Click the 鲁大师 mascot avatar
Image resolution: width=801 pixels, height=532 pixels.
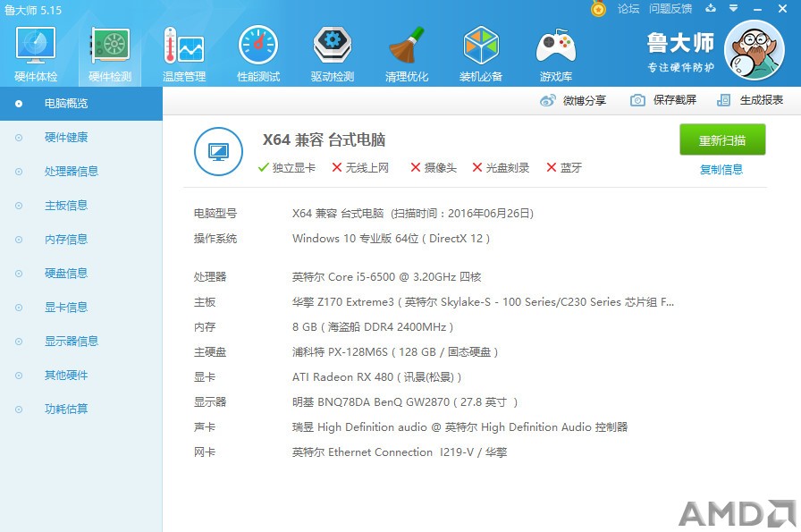(755, 50)
